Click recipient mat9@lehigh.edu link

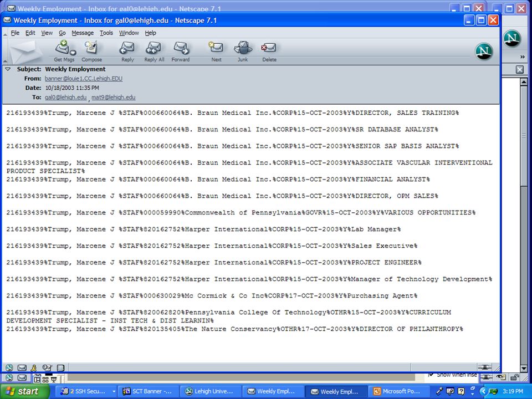(113, 98)
